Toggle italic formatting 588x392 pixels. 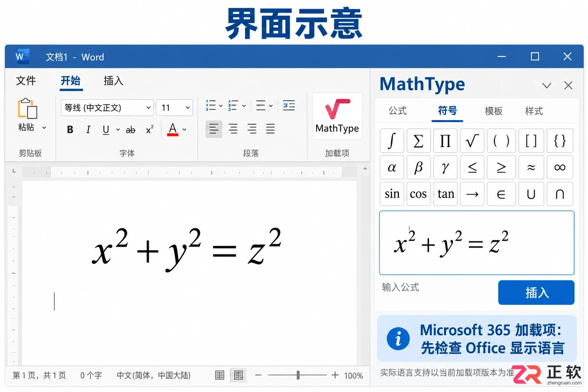88,130
